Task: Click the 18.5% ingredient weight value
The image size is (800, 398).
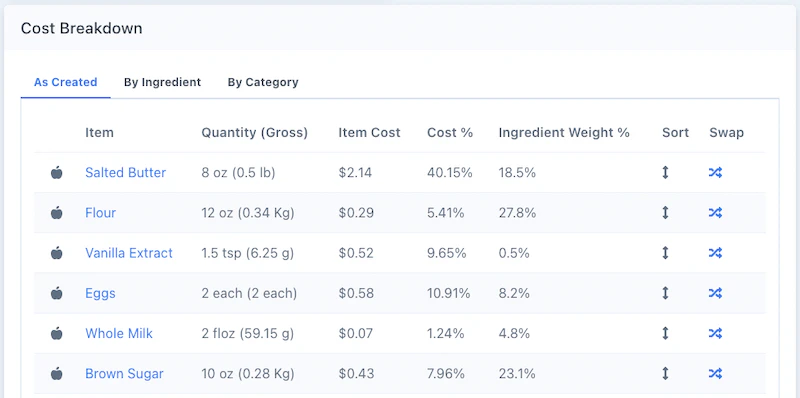Action: [x=517, y=172]
